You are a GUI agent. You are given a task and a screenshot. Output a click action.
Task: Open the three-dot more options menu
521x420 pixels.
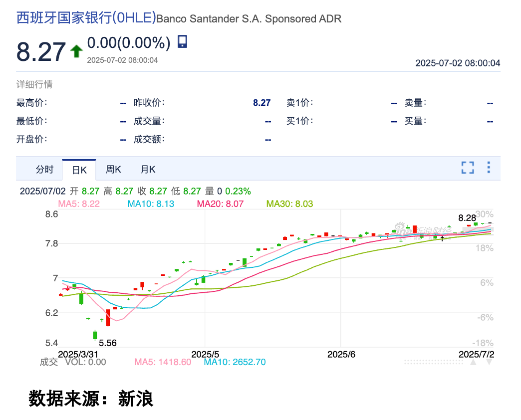coord(489,168)
